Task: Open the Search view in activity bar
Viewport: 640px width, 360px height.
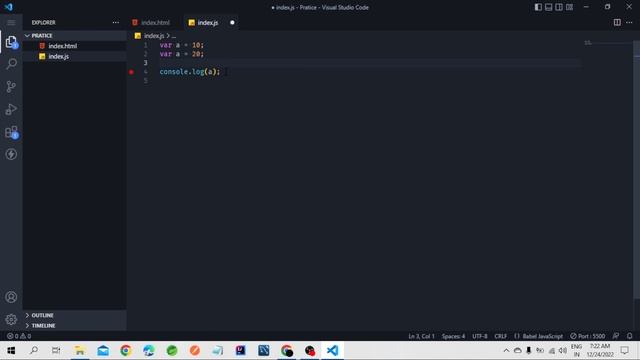Action: [x=11, y=64]
